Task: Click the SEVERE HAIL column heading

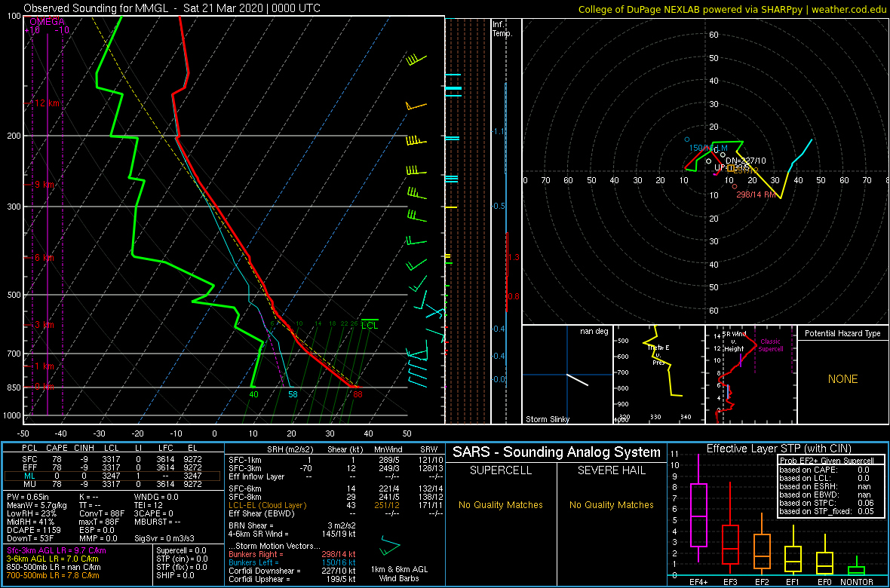Action: (612, 472)
